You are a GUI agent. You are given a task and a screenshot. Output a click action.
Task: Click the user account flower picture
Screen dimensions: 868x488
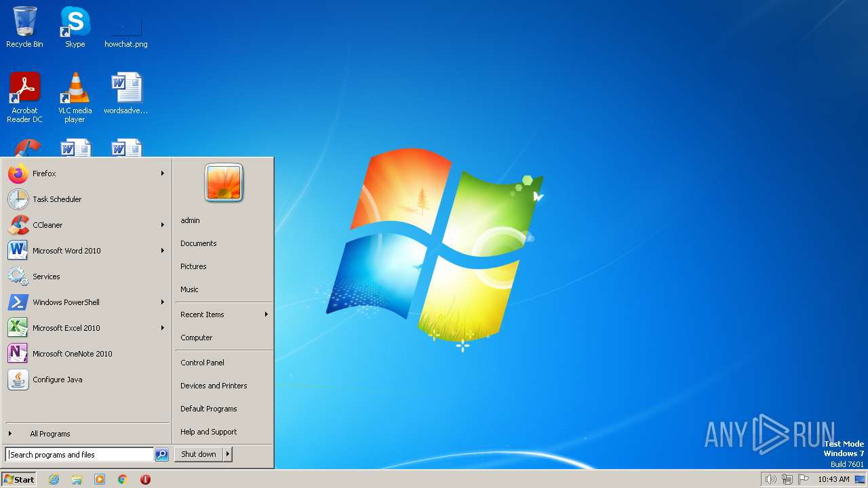pos(224,183)
